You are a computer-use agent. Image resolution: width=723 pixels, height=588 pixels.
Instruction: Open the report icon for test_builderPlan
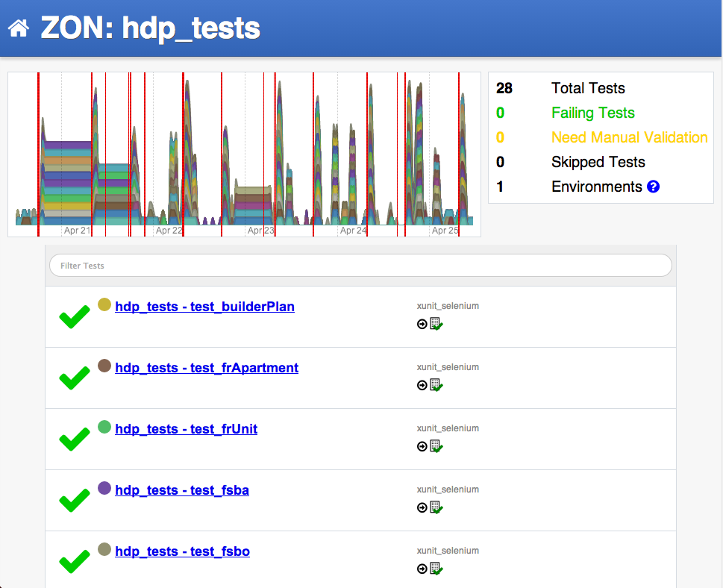coord(436,324)
